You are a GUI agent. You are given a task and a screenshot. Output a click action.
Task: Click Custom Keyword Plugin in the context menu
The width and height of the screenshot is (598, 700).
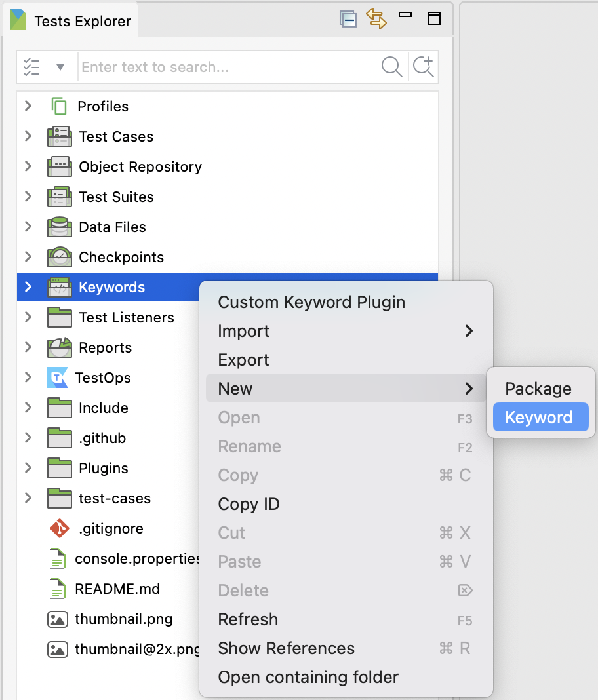pyautogui.click(x=311, y=302)
